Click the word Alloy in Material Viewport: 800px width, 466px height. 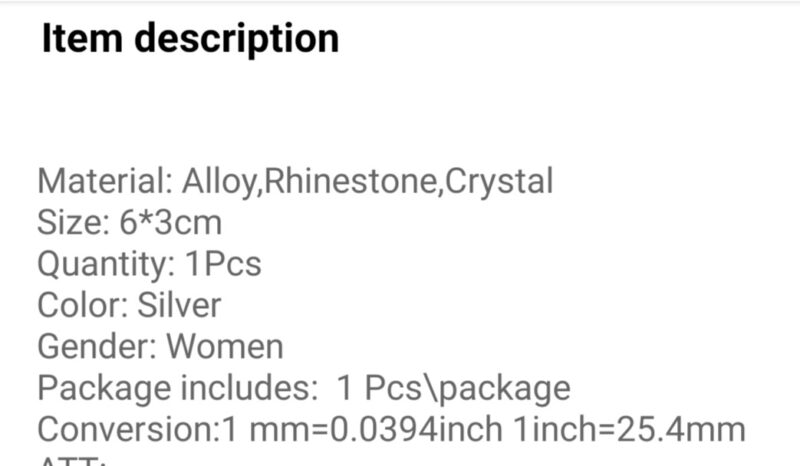[x=220, y=182]
